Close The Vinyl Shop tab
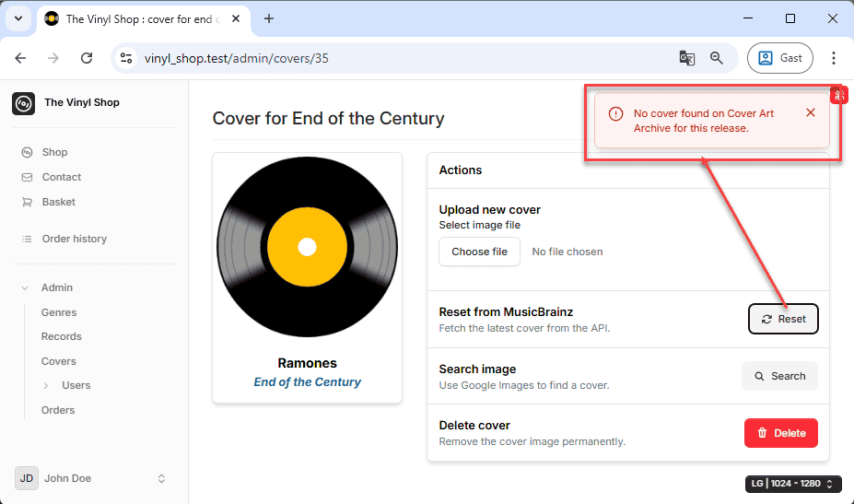This screenshot has height=504, width=854. click(236, 18)
